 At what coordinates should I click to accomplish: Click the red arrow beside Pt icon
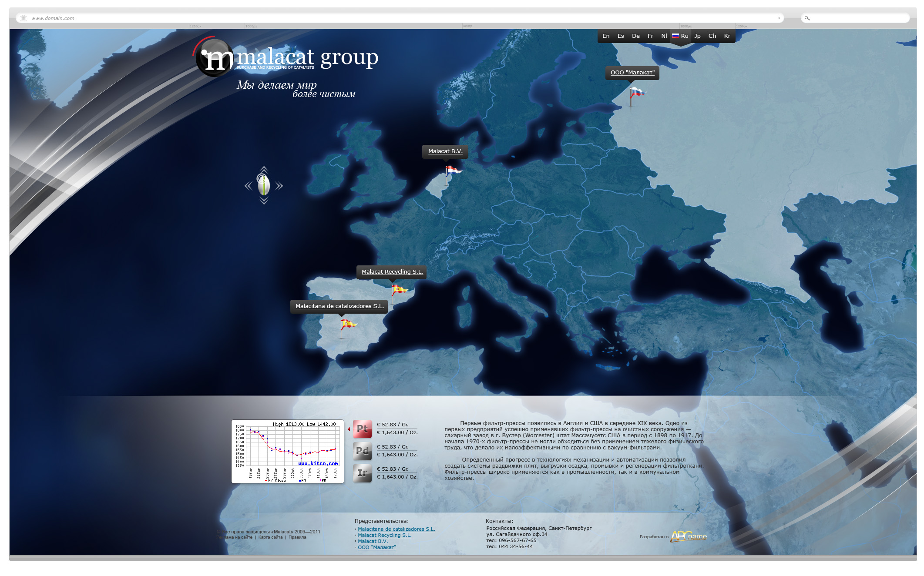pyautogui.click(x=349, y=429)
